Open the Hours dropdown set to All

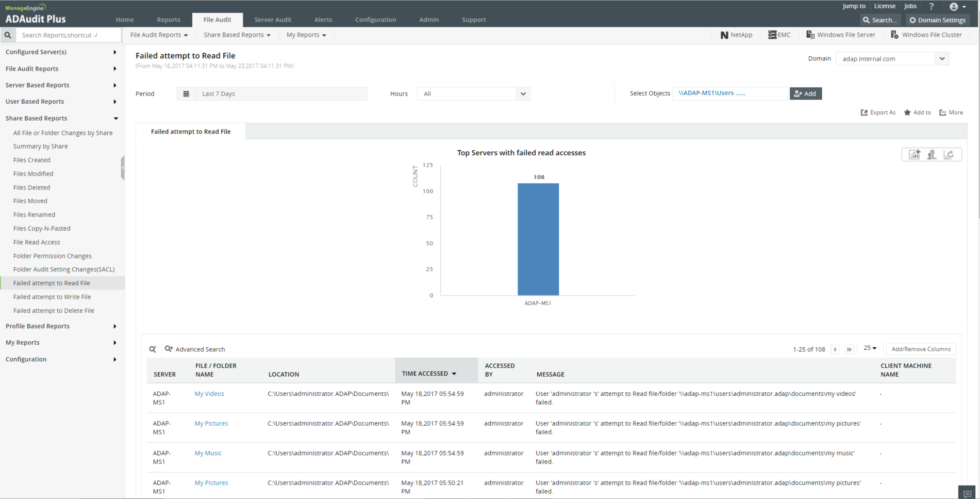coord(474,94)
